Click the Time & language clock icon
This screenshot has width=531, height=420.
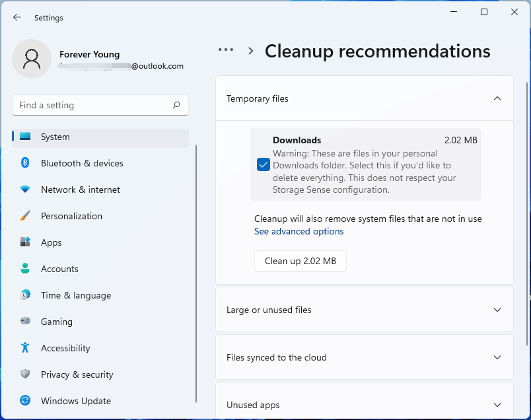pos(25,295)
